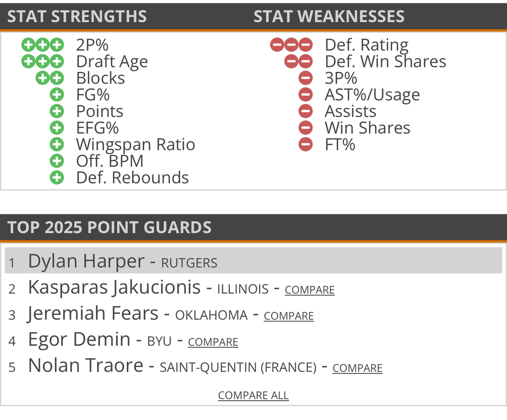This screenshot has height=420, width=507.
Task: Compare with Egor Demin
Action: (x=213, y=342)
